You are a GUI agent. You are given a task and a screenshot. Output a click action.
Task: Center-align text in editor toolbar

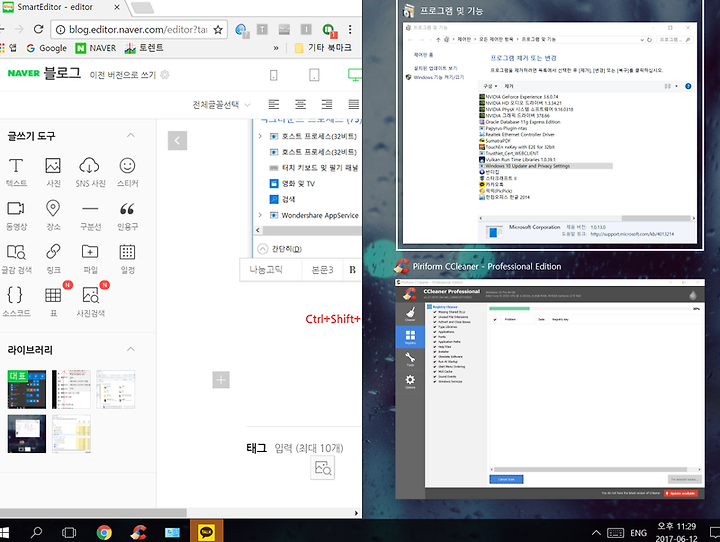tap(300, 104)
